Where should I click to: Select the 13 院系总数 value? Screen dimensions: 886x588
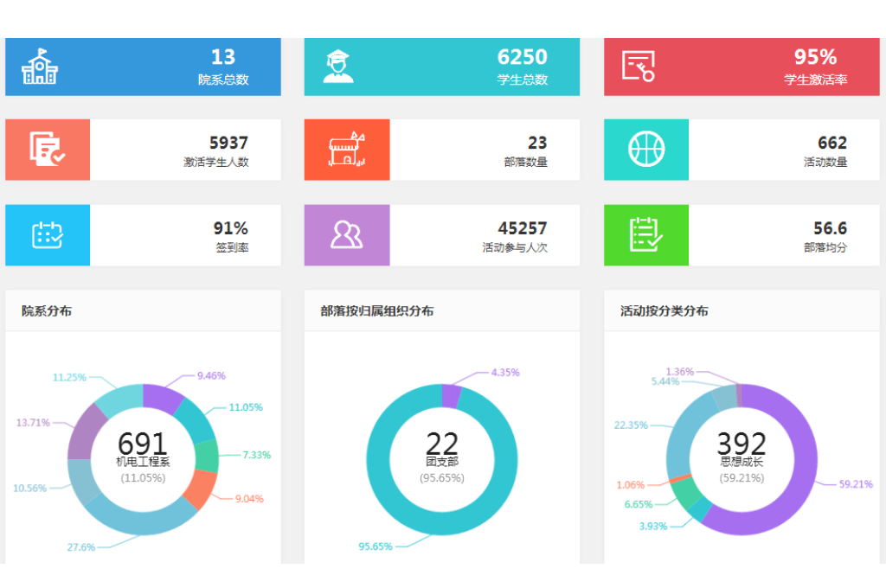click(x=223, y=56)
